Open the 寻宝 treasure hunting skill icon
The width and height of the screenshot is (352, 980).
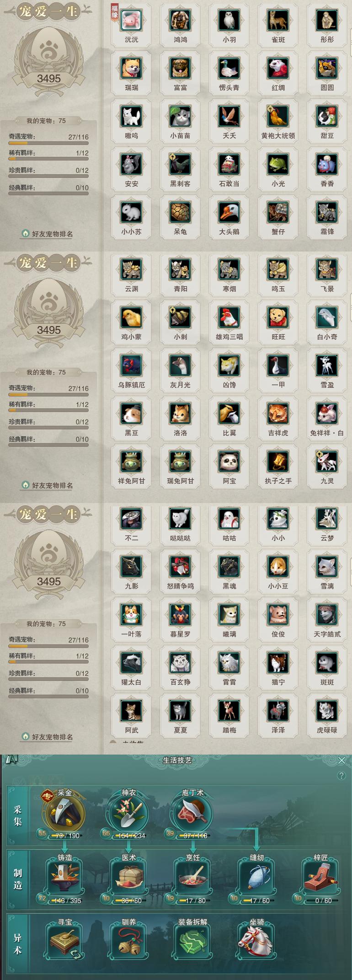[64, 942]
